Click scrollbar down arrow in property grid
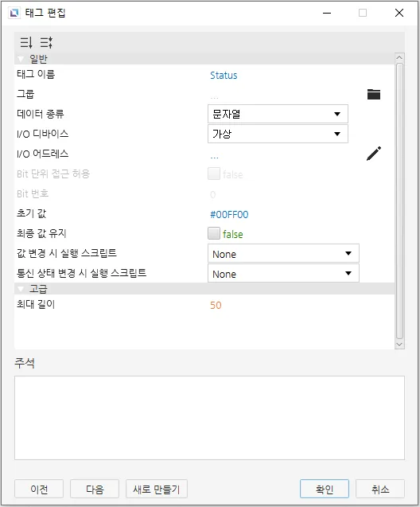 [x=399, y=345]
